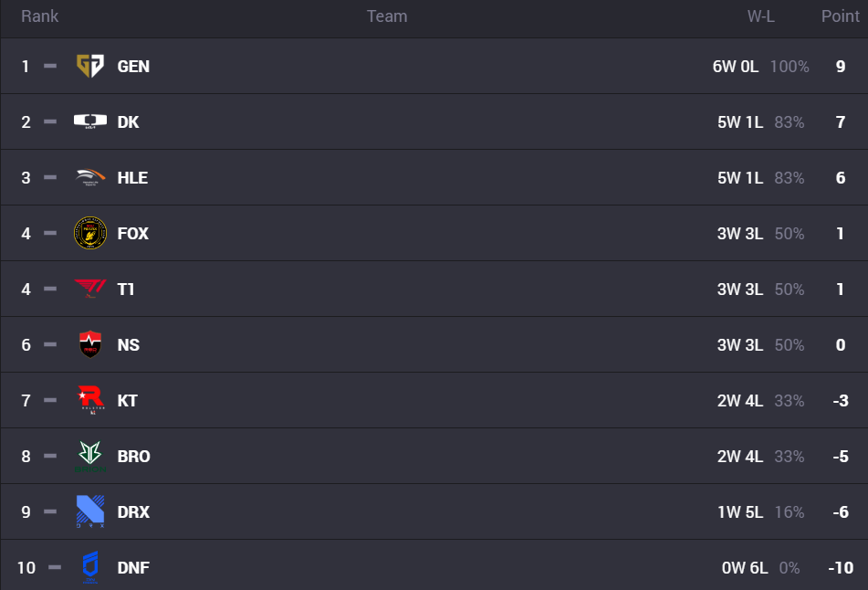Select the NS shield logo

(x=90, y=344)
